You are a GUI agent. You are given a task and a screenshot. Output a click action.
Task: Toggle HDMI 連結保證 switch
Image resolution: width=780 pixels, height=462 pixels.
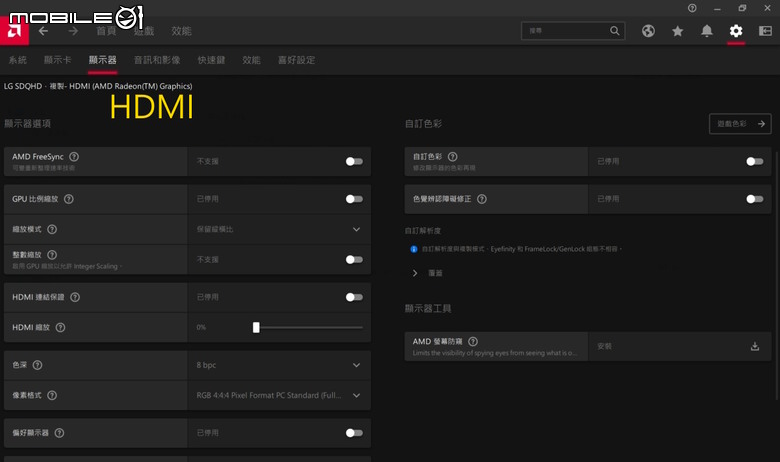tap(354, 297)
